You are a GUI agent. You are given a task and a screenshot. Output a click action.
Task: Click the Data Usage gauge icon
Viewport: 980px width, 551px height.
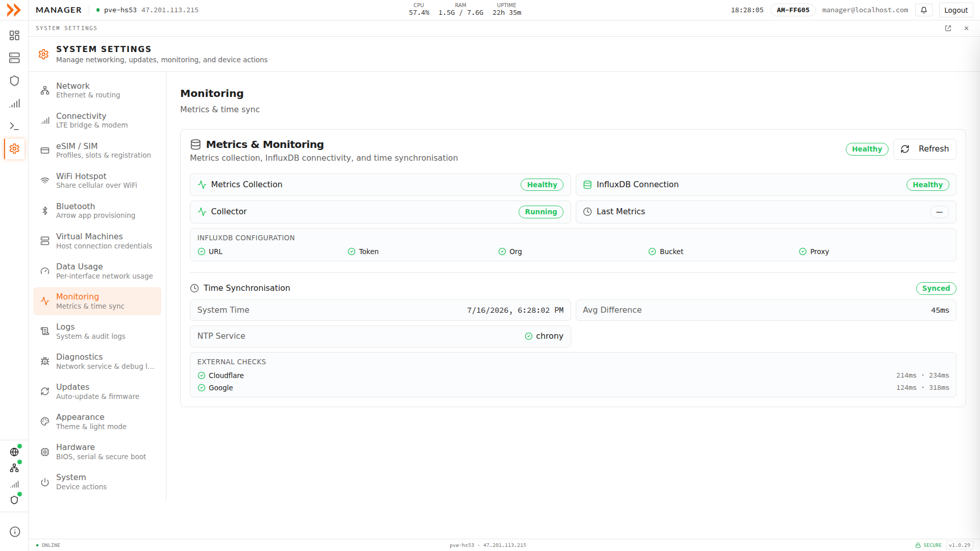click(x=45, y=271)
